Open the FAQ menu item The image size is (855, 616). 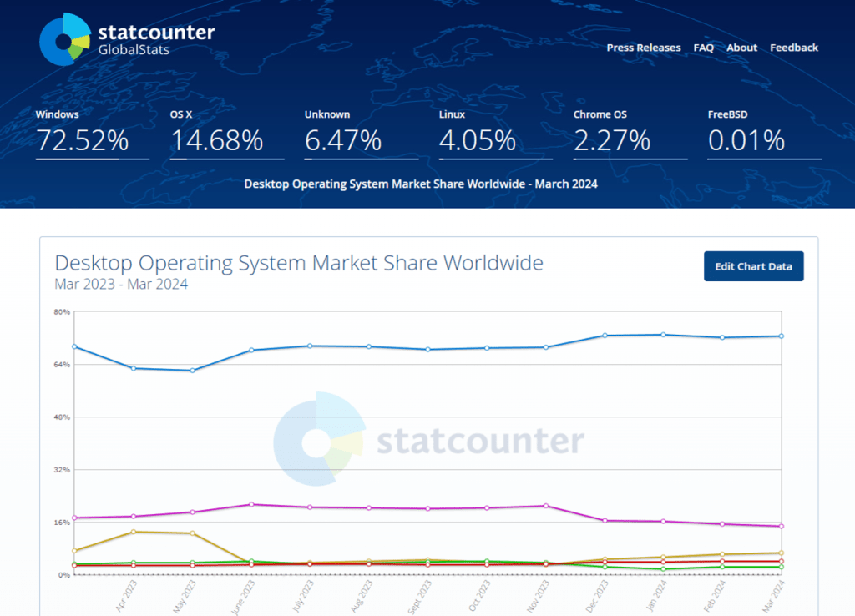(x=704, y=48)
